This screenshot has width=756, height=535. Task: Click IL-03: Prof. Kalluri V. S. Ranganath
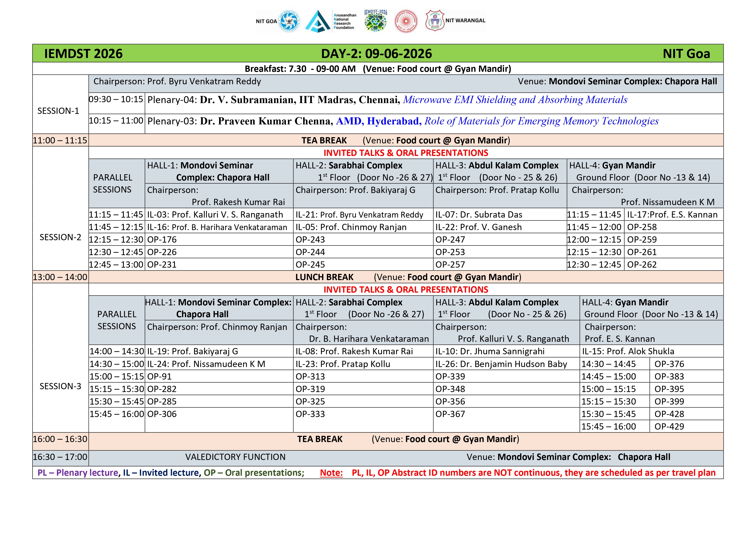215,215
